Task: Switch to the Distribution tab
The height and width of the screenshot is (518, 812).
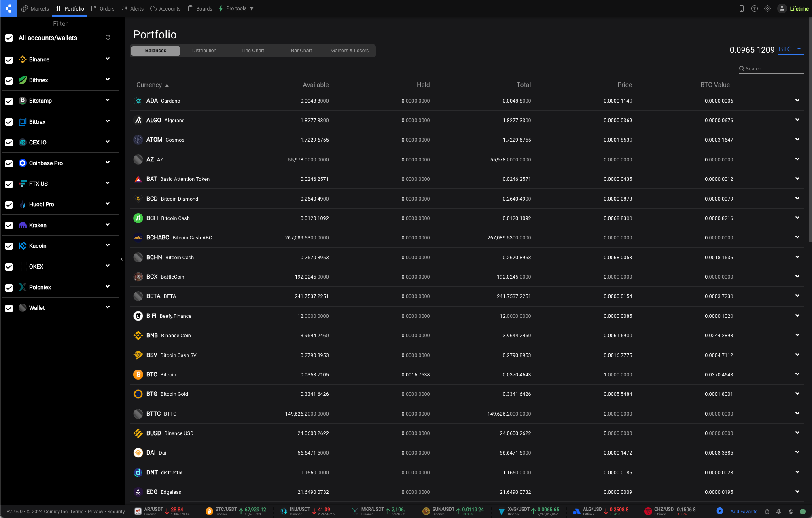Action: [x=204, y=51]
